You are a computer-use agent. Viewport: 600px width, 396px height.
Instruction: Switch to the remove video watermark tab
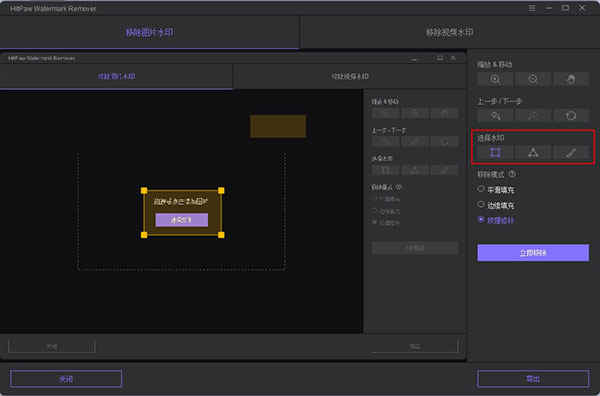coord(450,33)
